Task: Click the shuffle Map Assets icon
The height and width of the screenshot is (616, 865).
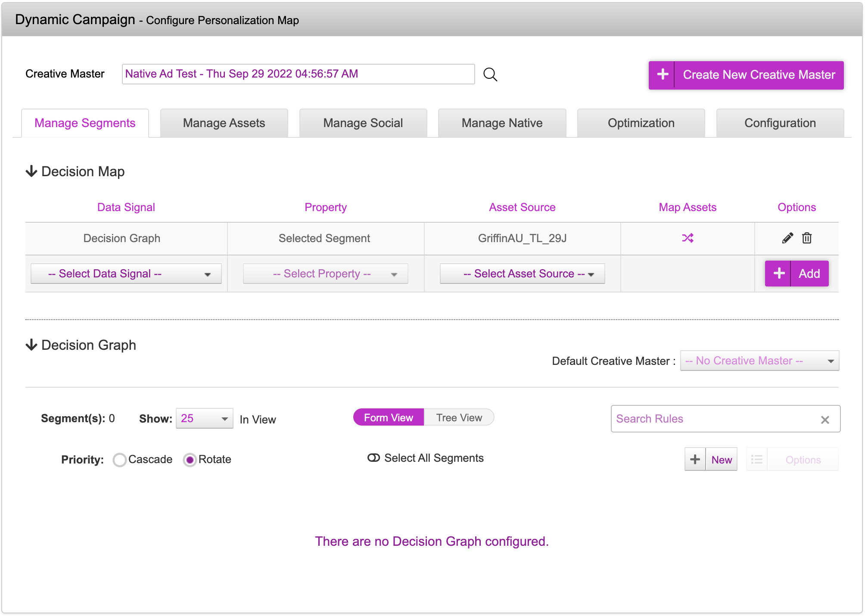Action: pos(688,238)
